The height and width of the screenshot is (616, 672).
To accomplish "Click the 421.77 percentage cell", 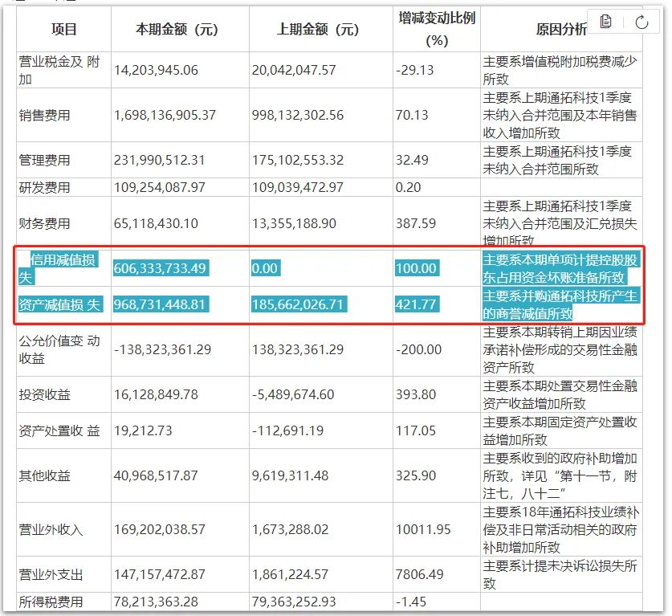I will click(x=415, y=304).
